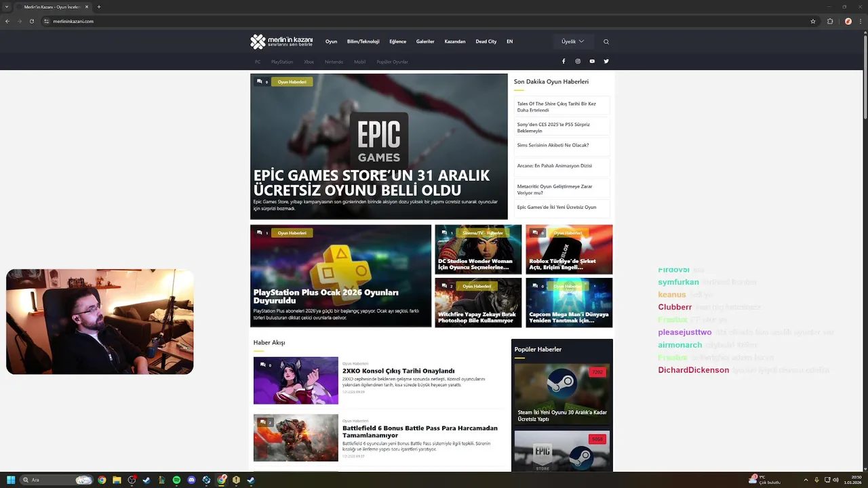Image resolution: width=868 pixels, height=488 pixels.
Task: Open PlayStation Plus Ocak 2026 article
Action: [x=340, y=276]
